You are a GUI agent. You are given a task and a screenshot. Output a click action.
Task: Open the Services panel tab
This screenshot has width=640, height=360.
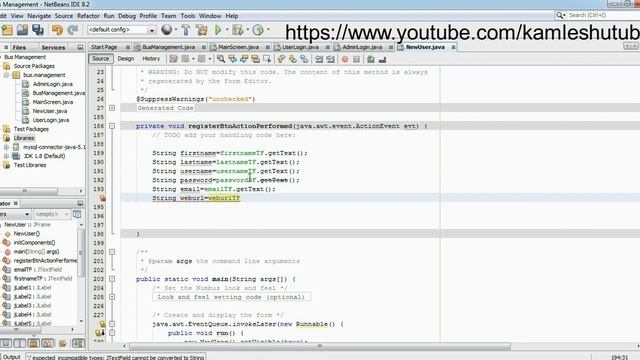53,47
